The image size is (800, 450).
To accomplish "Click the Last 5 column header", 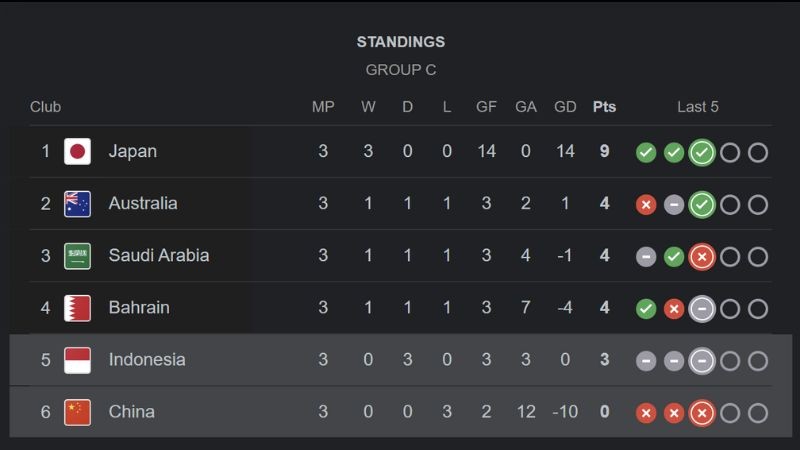I will pyautogui.click(x=698, y=107).
